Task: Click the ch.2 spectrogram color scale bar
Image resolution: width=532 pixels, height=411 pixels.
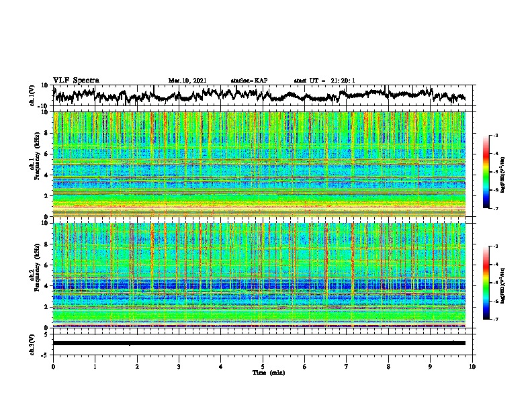Action: [486, 283]
